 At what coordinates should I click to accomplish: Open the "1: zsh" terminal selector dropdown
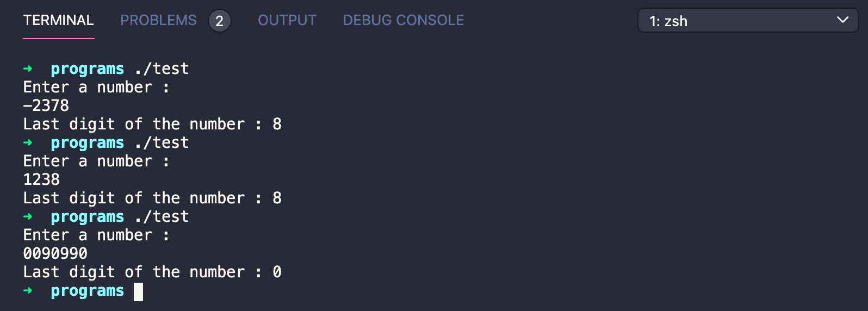click(x=747, y=21)
